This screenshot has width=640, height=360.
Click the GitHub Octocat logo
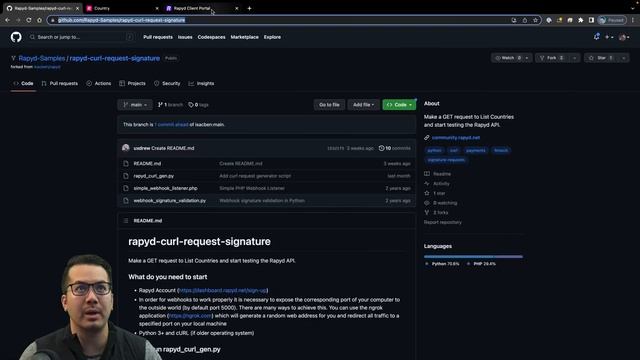(16, 37)
